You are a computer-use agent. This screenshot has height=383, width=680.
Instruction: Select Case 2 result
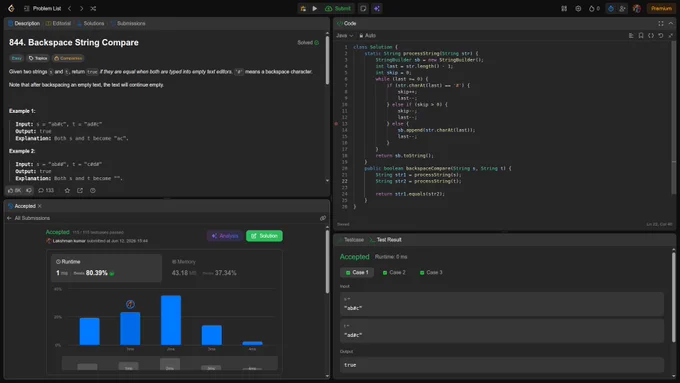click(x=394, y=272)
